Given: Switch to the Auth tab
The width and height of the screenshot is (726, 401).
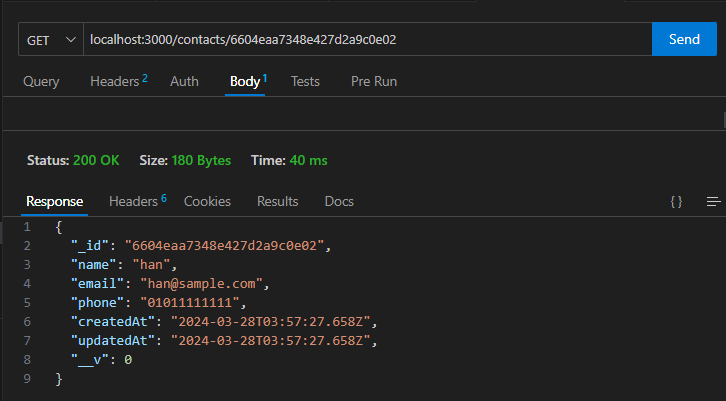Looking at the screenshot, I should coord(184,81).
